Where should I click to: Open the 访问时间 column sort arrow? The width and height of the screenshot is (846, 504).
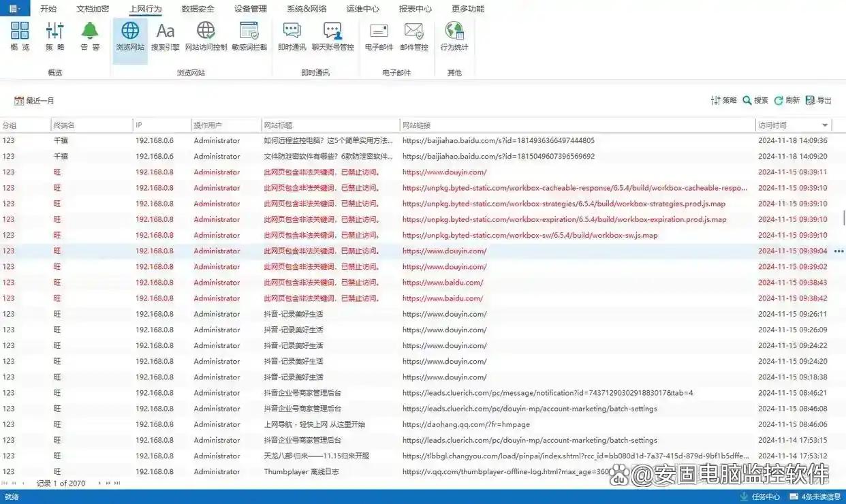click(825, 125)
